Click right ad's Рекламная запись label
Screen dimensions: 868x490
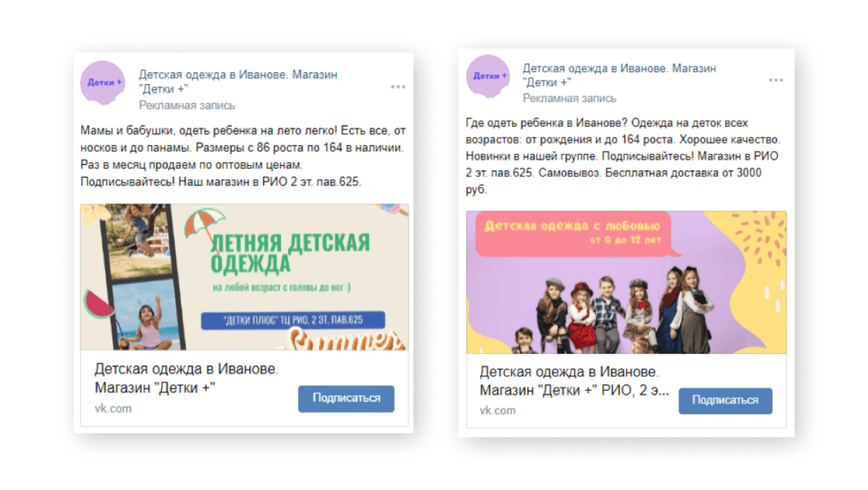569,98
